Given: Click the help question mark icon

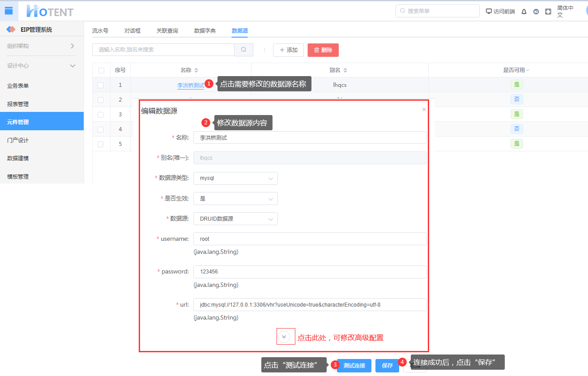Looking at the screenshot, I should [536, 12].
